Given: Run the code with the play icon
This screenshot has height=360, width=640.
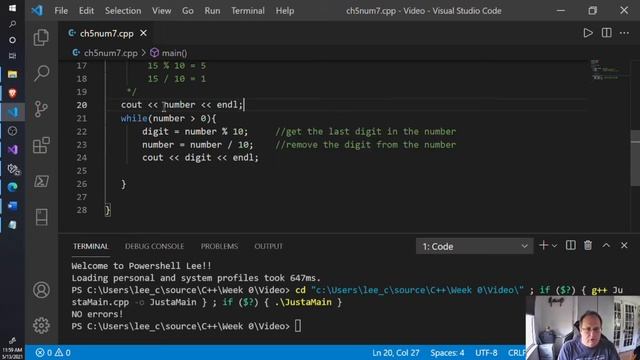Looking at the screenshot, I should (x=588, y=33).
